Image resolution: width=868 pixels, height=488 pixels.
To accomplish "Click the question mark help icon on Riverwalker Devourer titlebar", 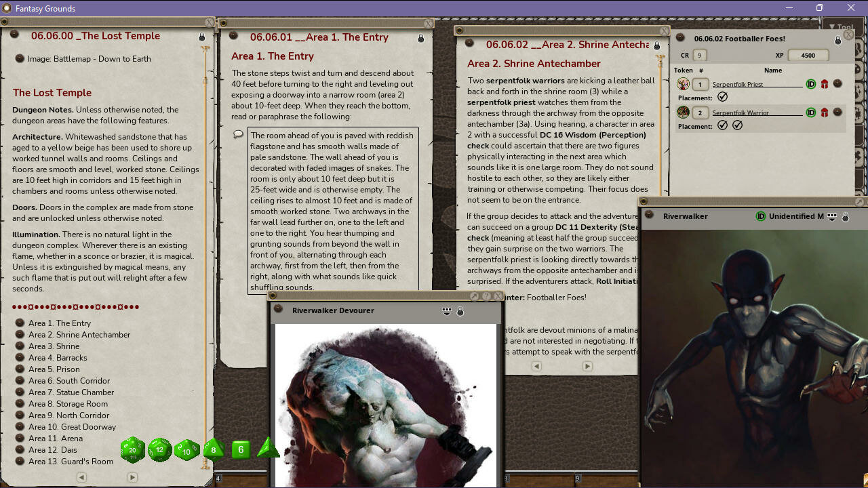I will pyautogui.click(x=486, y=296).
